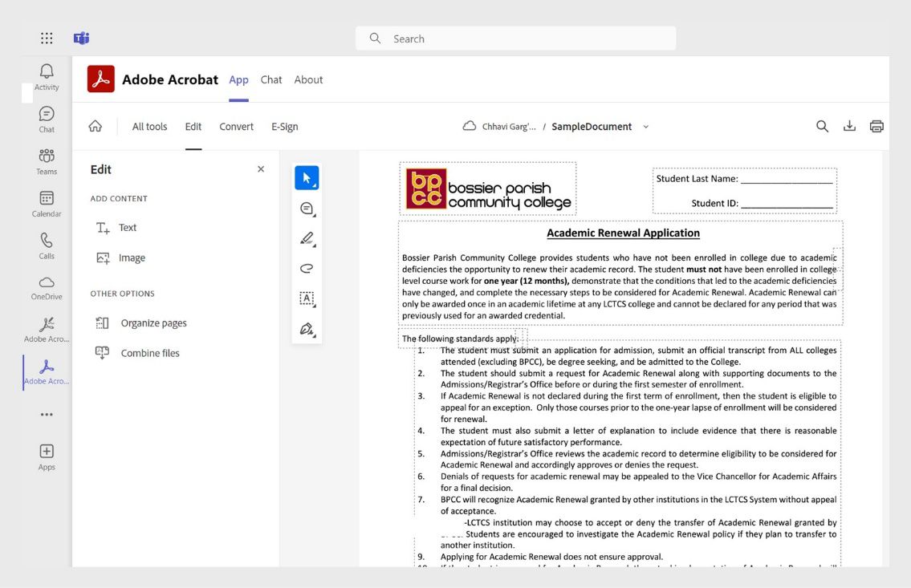Open the Fill and Sign tool
The height and width of the screenshot is (588, 911).
pyautogui.click(x=306, y=328)
